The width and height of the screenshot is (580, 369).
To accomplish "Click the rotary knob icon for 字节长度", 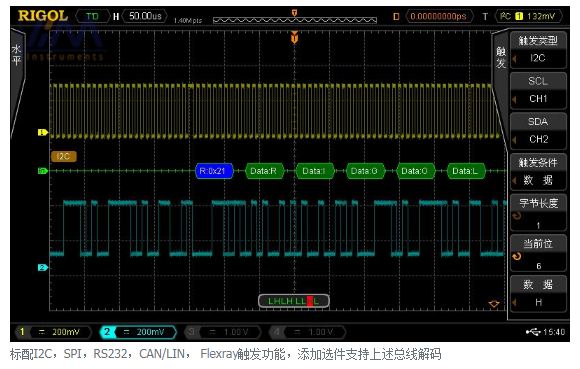I will (517, 216).
